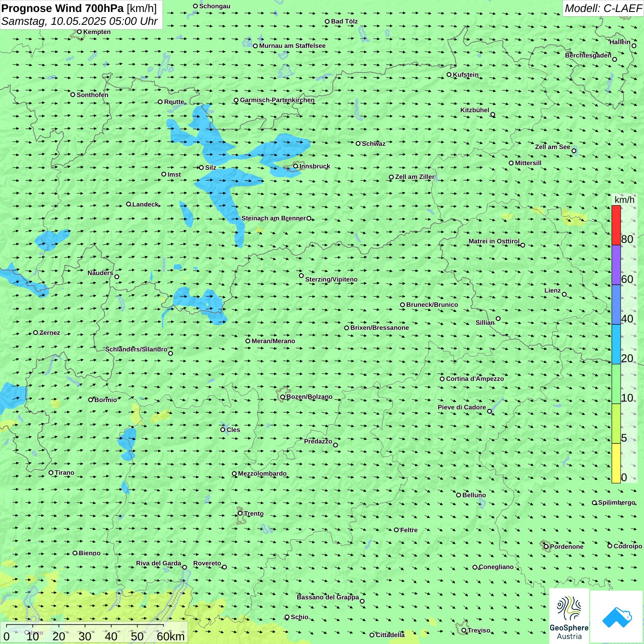Click the 'Imst' label
The height and width of the screenshot is (644, 644).
coord(174,174)
